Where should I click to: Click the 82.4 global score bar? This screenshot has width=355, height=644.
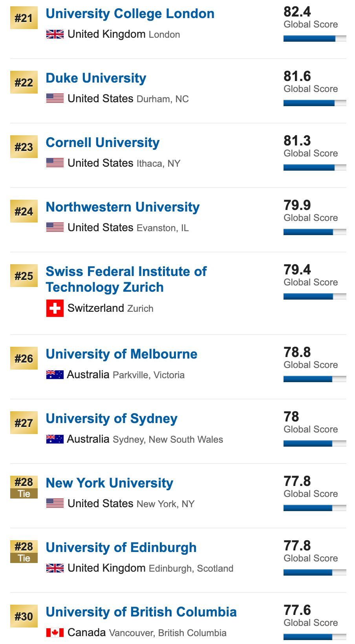coord(315,39)
